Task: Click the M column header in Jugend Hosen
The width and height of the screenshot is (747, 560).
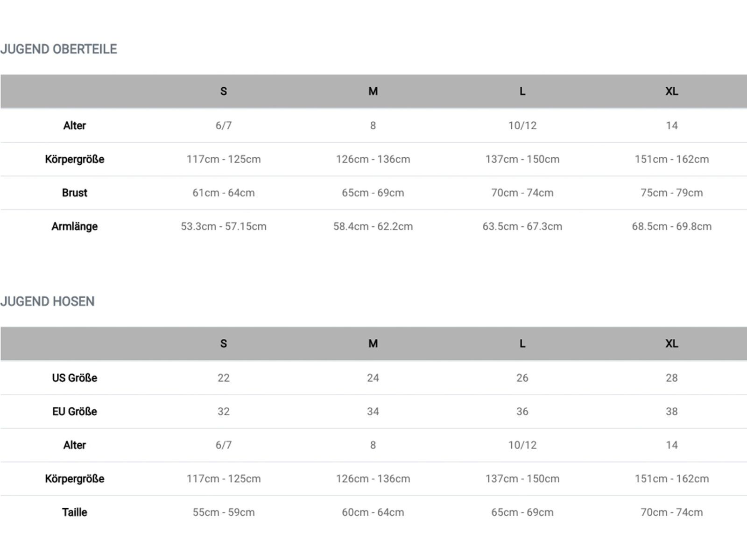Action: pos(373,344)
